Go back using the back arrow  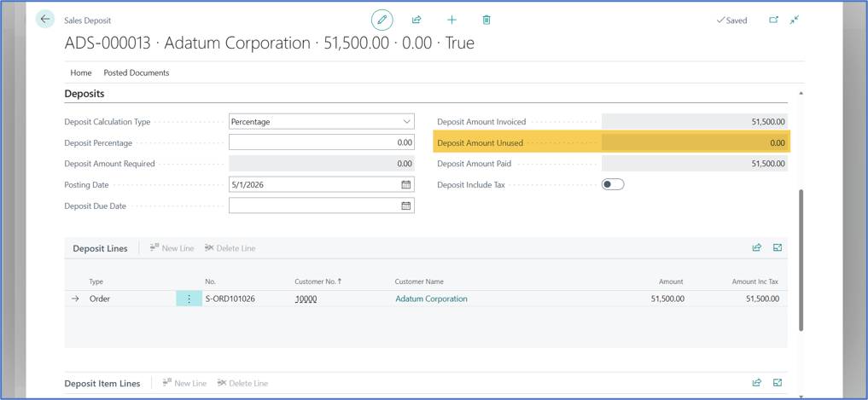coord(45,20)
